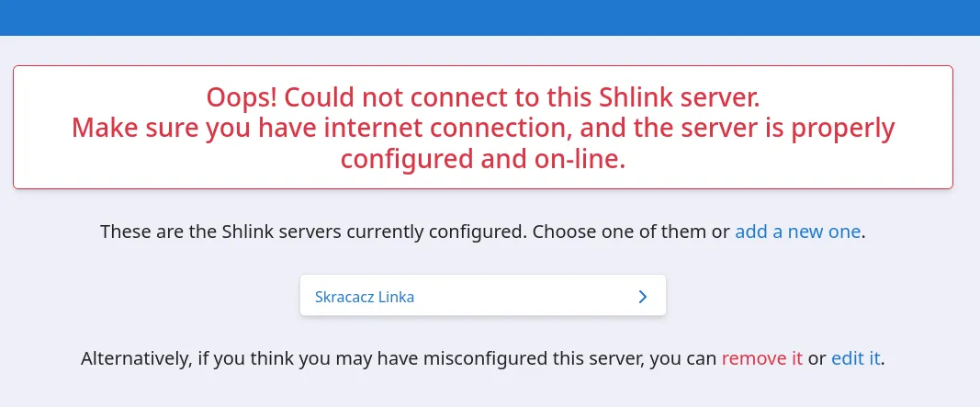980x407 pixels.
Task: Open the Skracacz Linka server entry
Action: tap(365, 297)
